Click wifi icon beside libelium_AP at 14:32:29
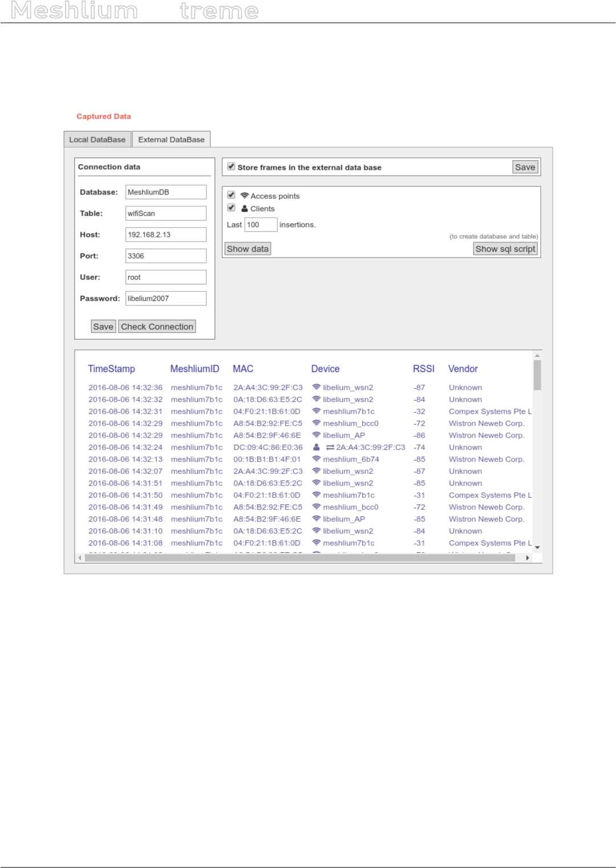The height and width of the screenshot is (868, 616). 316,435
